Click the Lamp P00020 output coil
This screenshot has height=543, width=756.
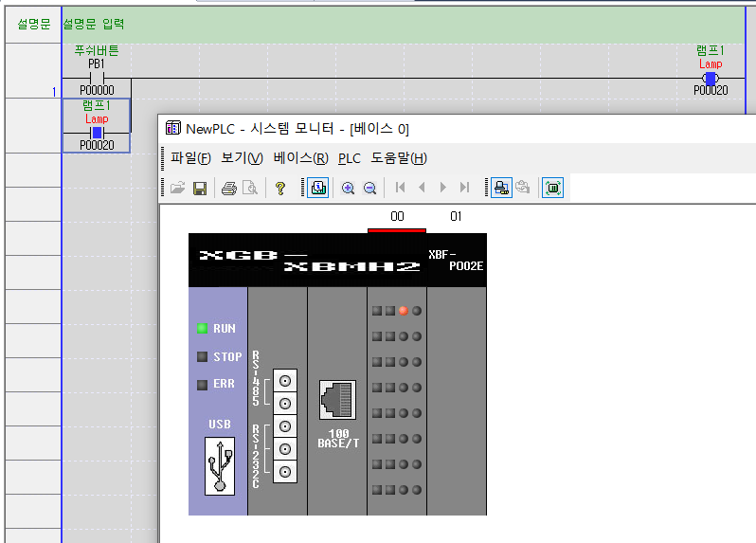[x=711, y=78]
